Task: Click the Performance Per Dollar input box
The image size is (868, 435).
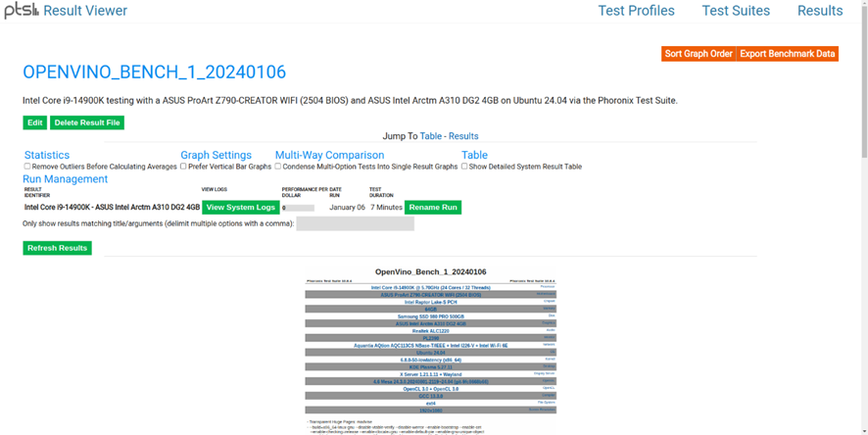Action: coord(299,208)
